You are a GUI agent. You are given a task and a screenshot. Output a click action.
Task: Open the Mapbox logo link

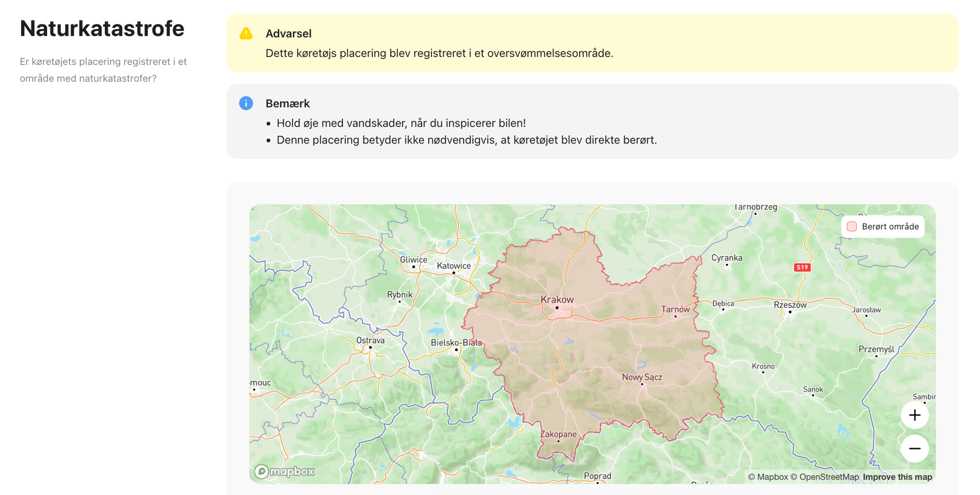point(284,472)
